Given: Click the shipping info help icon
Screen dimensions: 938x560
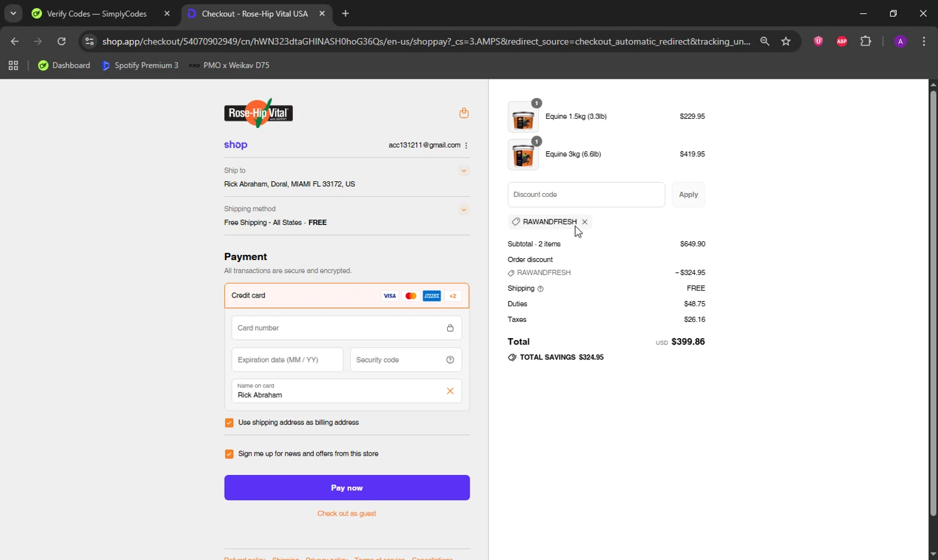Looking at the screenshot, I should click(541, 289).
